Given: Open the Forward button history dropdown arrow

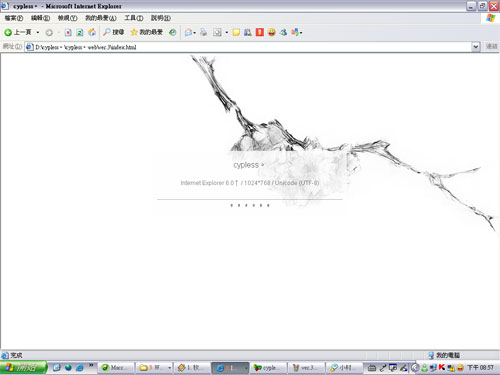Looking at the screenshot, I should tap(59, 32).
